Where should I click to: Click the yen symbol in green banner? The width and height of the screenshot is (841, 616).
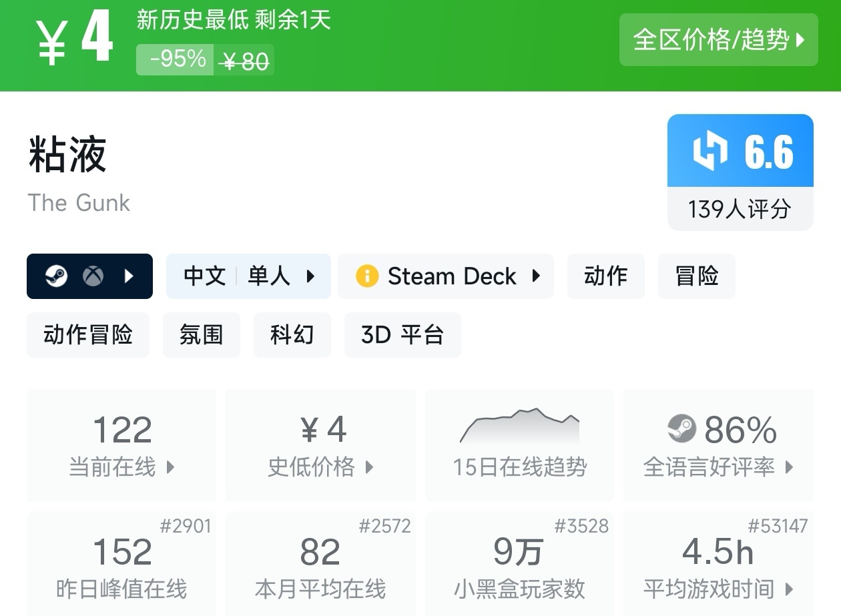(x=53, y=42)
